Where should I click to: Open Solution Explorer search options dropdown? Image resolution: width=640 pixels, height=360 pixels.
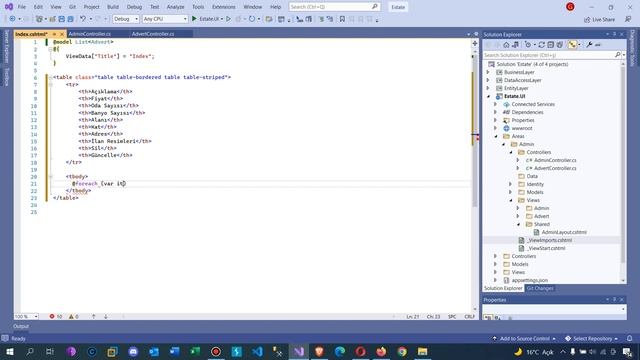[624, 55]
